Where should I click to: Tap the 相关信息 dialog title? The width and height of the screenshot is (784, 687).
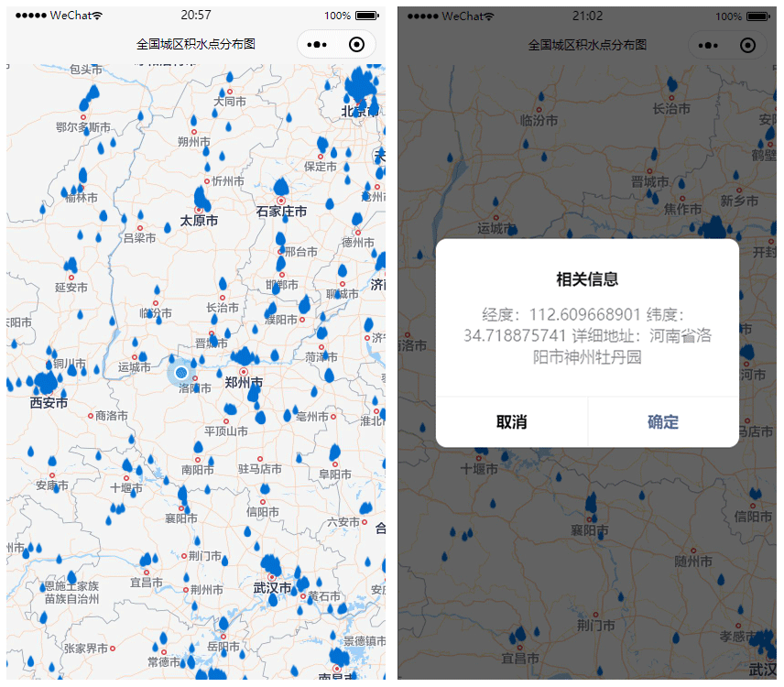click(x=587, y=279)
